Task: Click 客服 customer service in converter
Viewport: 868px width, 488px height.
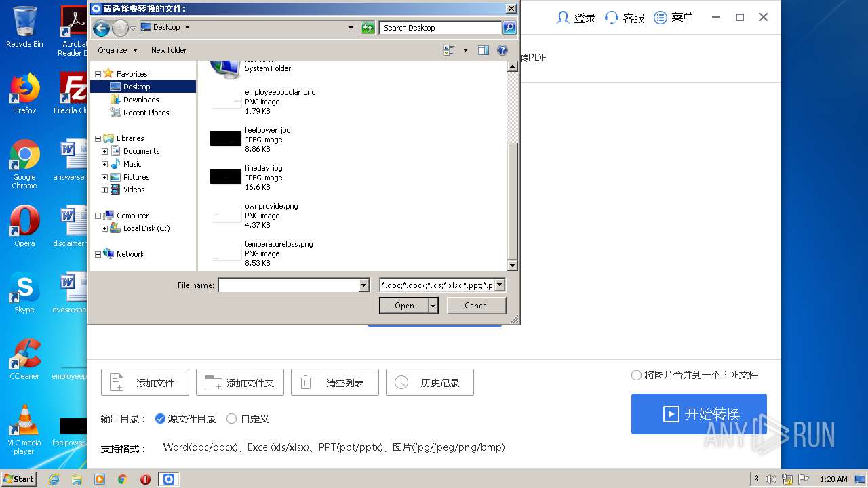Action: pyautogui.click(x=625, y=18)
